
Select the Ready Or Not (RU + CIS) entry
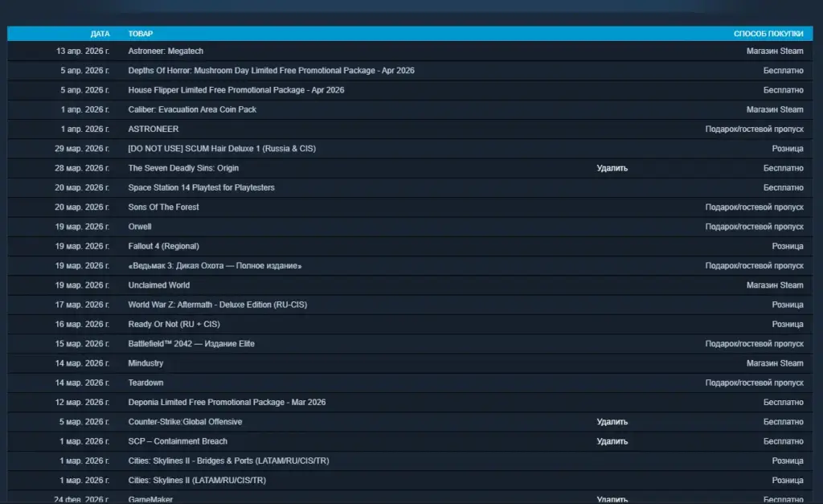(174, 324)
